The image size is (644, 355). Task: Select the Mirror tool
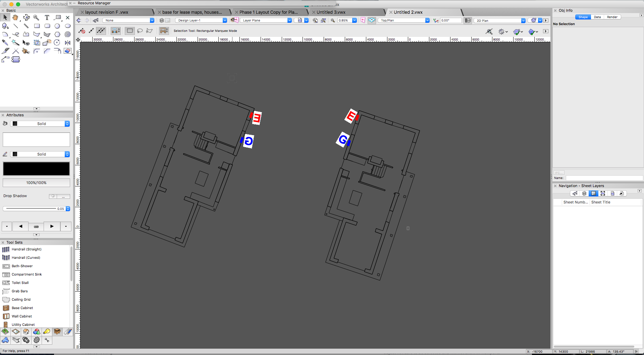click(68, 43)
